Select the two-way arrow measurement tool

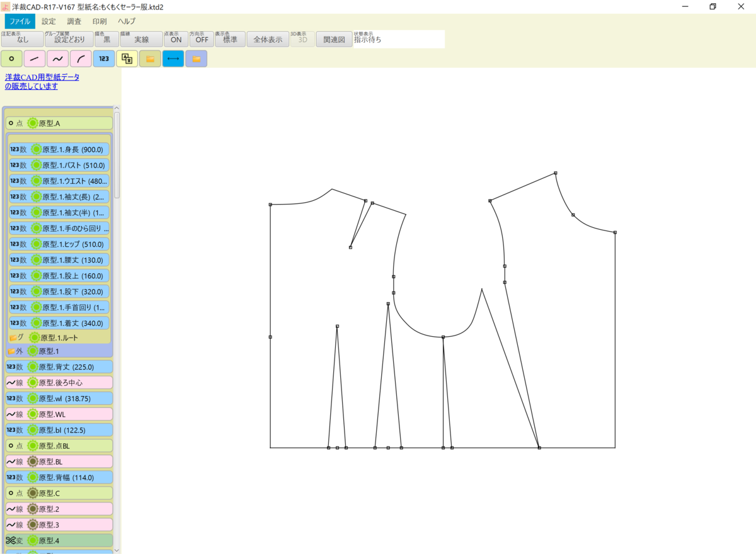[x=173, y=59]
